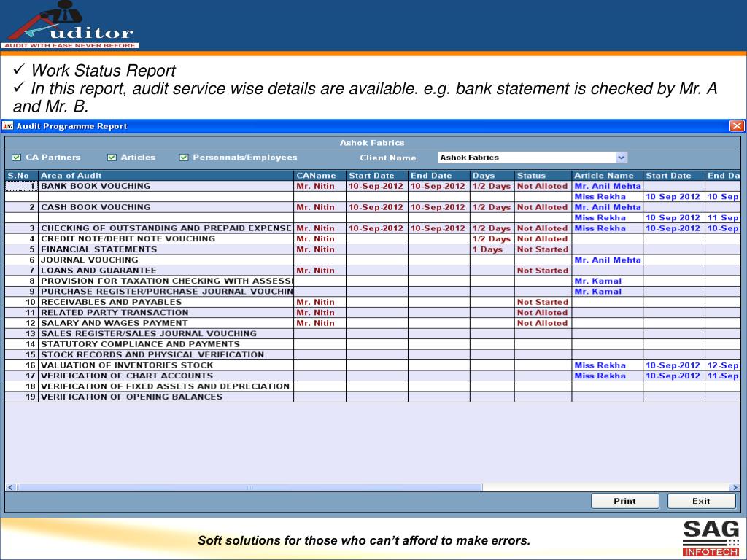Select the BANK BOOK VOUCHING row
The width and height of the screenshot is (747, 560).
click(x=373, y=186)
